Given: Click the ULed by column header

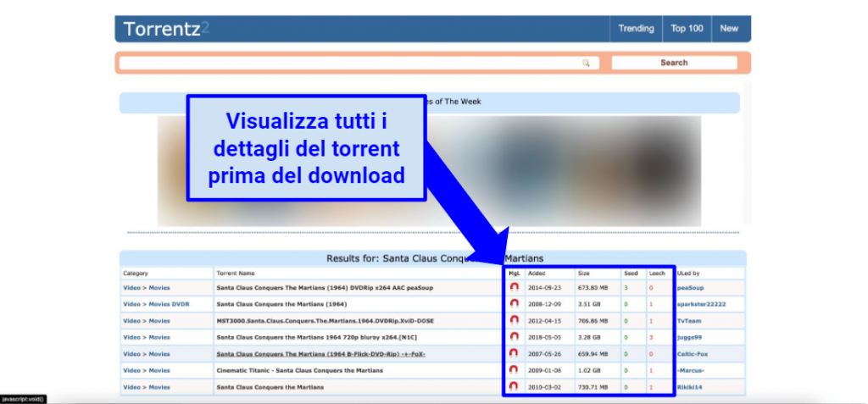Looking at the screenshot, I should (688, 274).
